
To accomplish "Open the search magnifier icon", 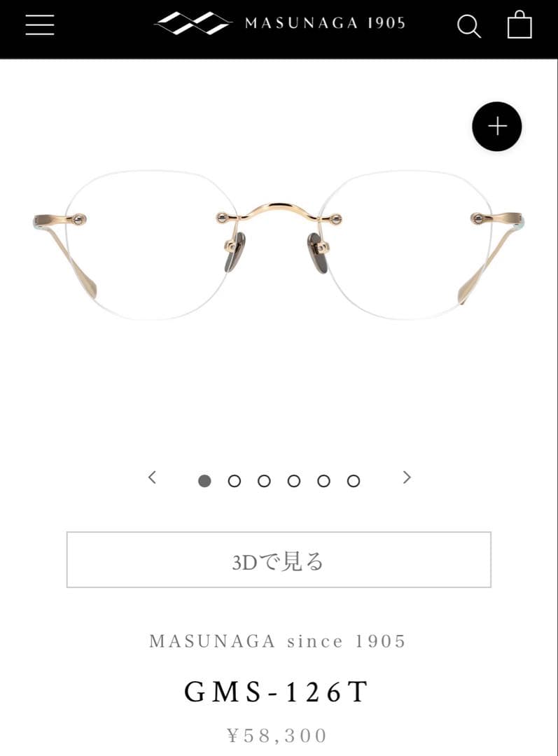I will pyautogui.click(x=469, y=26).
